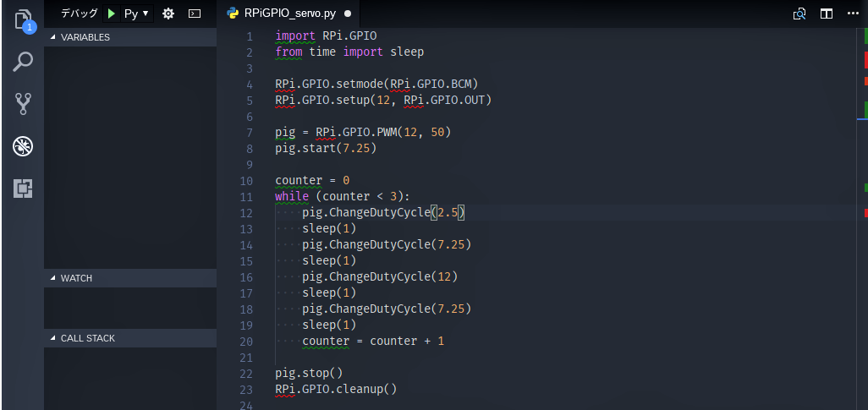Open the Extensions view
Viewport: 868px width, 410px height.
(x=23, y=189)
